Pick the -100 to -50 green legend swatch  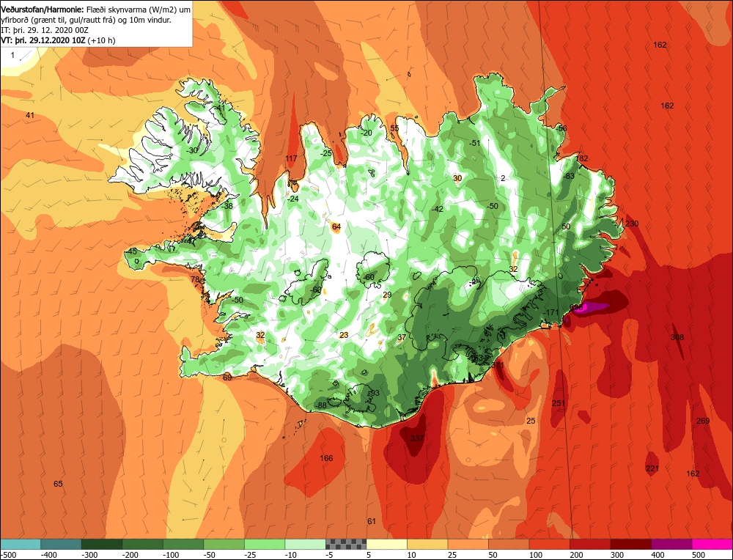point(183,544)
